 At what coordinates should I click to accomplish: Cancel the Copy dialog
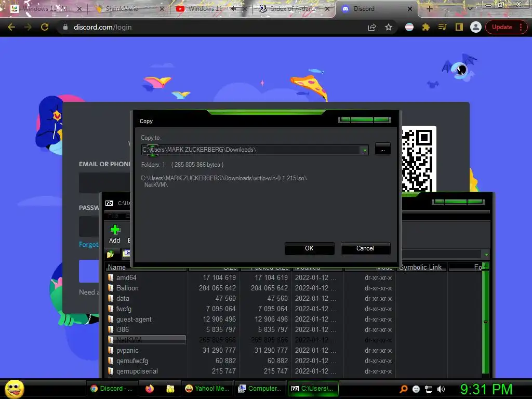[x=365, y=248]
